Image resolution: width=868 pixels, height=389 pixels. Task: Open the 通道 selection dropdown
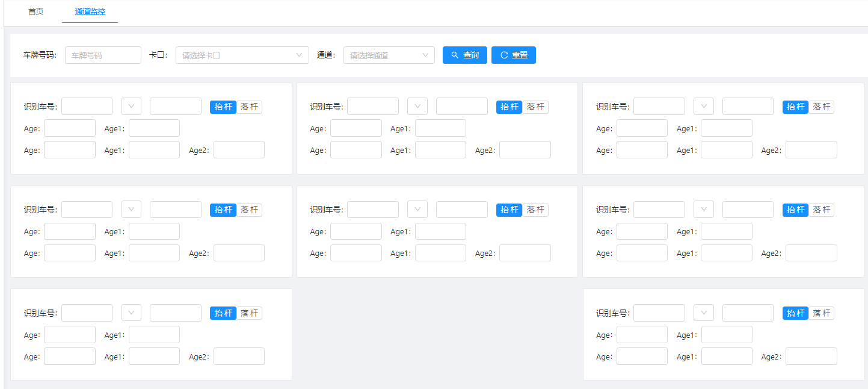click(389, 55)
